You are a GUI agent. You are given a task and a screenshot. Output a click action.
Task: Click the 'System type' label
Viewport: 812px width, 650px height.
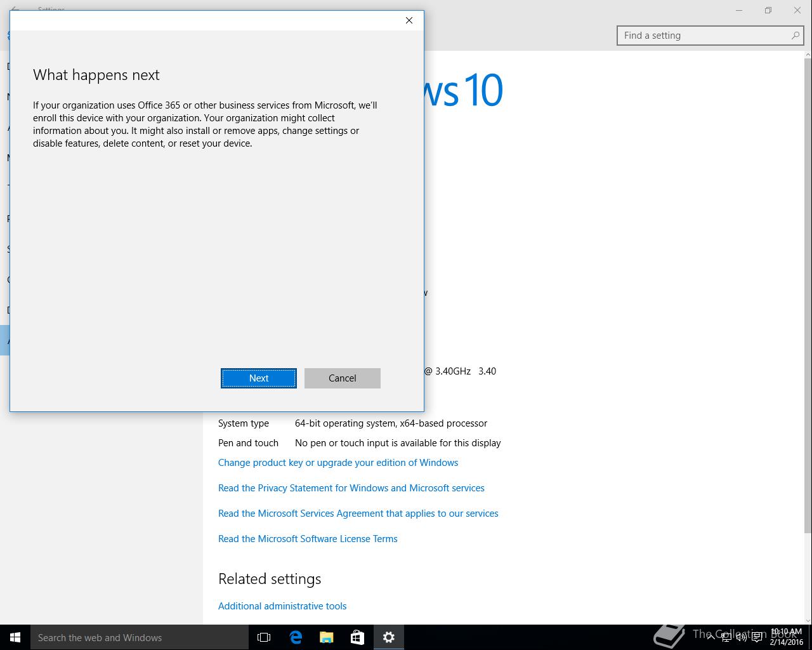point(244,423)
